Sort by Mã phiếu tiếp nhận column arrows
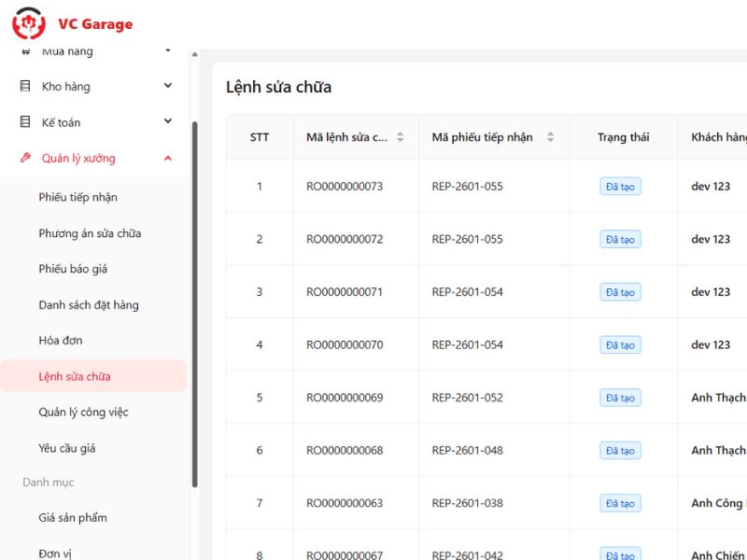This screenshot has height=560, width=747. click(x=550, y=137)
